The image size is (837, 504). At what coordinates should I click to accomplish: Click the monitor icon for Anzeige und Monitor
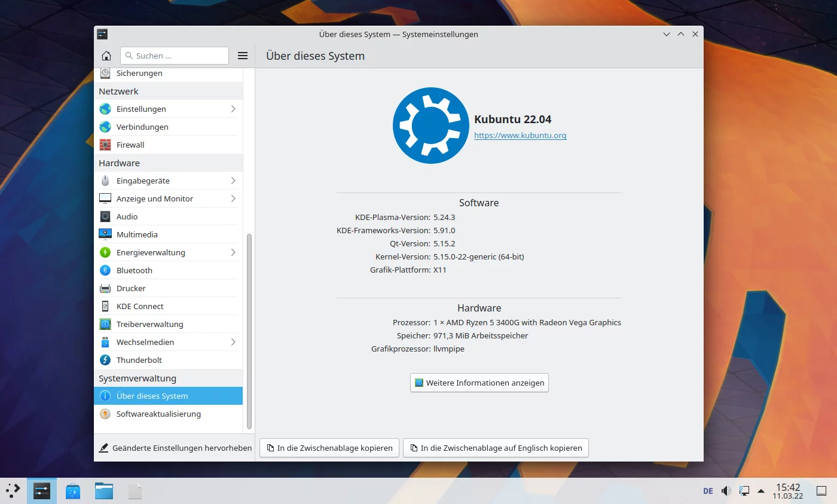105,198
